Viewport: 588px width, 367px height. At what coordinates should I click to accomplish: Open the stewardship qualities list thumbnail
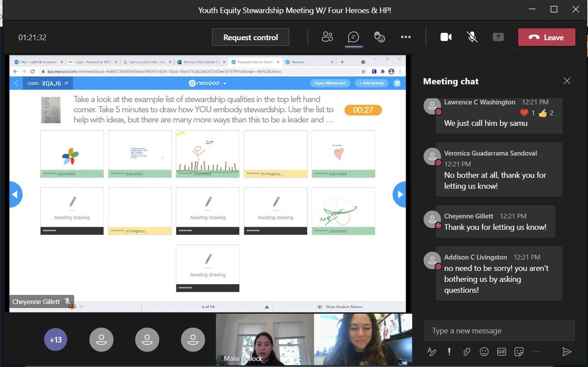[50, 110]
